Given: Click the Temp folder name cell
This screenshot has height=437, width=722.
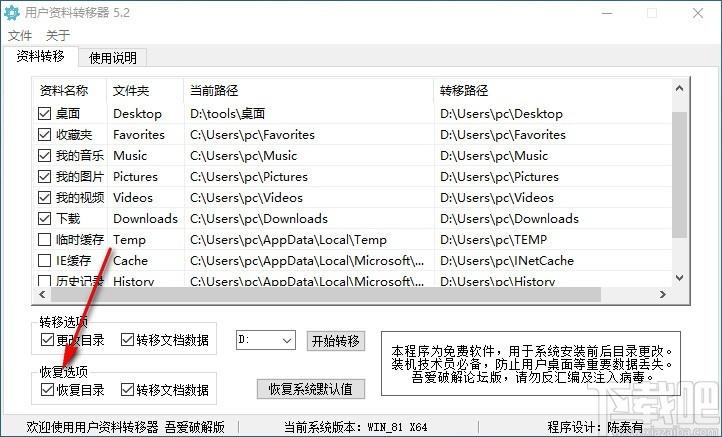Looking at the screenshot, I should coord(129,239).
